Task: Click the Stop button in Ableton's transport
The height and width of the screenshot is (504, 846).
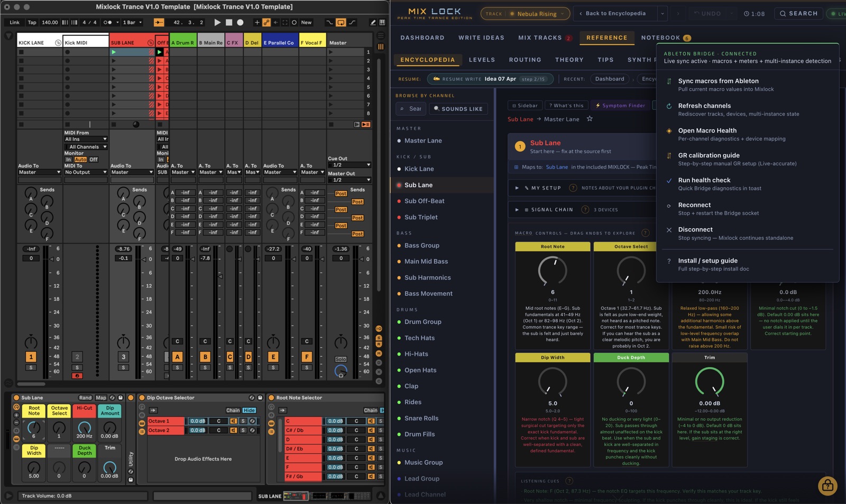Action: point(229,23)
